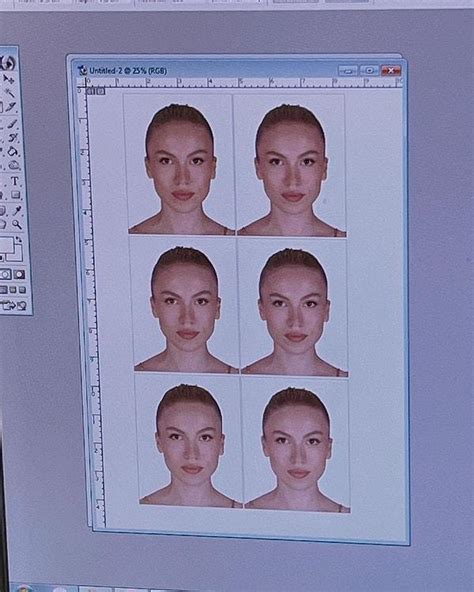474x592 pixels.
Task: Choose full screen mode with menu bar
Action: 13,290
